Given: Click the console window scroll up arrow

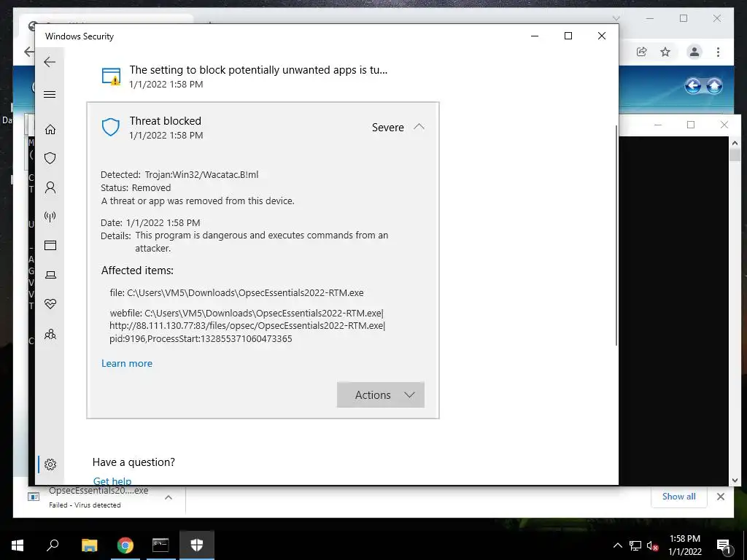Looking at the screenshot, I should point(734,142).
